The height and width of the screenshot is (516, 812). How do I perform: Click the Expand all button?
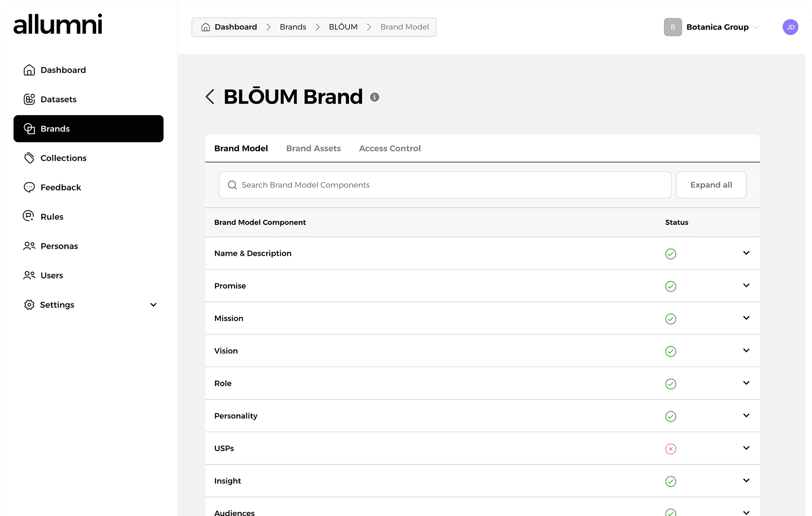711,185
